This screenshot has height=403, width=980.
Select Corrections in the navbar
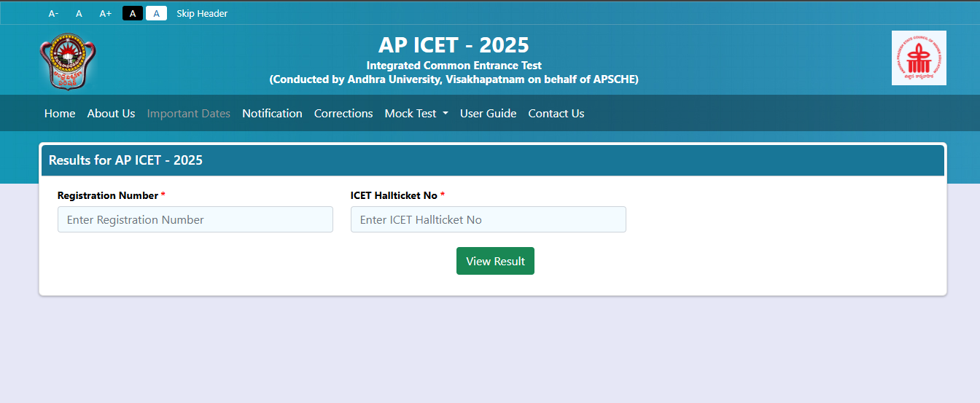[x=343, y=113]
